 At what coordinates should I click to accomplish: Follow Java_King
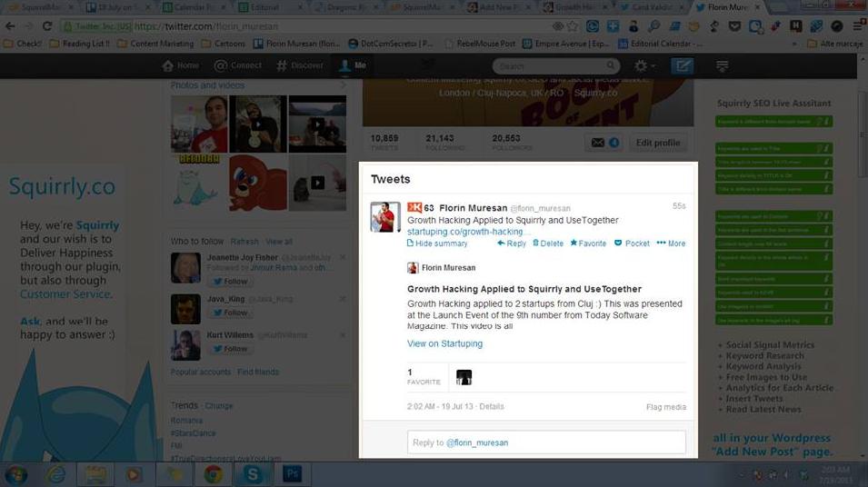[x=231, y=313]
